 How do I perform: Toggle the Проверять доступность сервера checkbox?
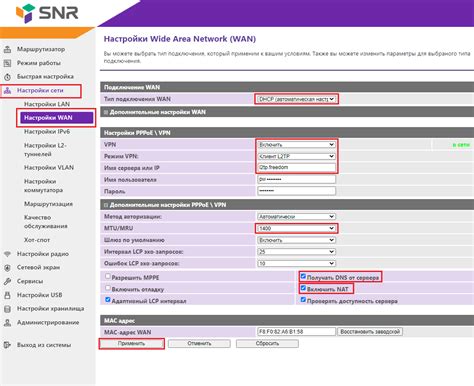pyautogui.click(x=303, y=300)
